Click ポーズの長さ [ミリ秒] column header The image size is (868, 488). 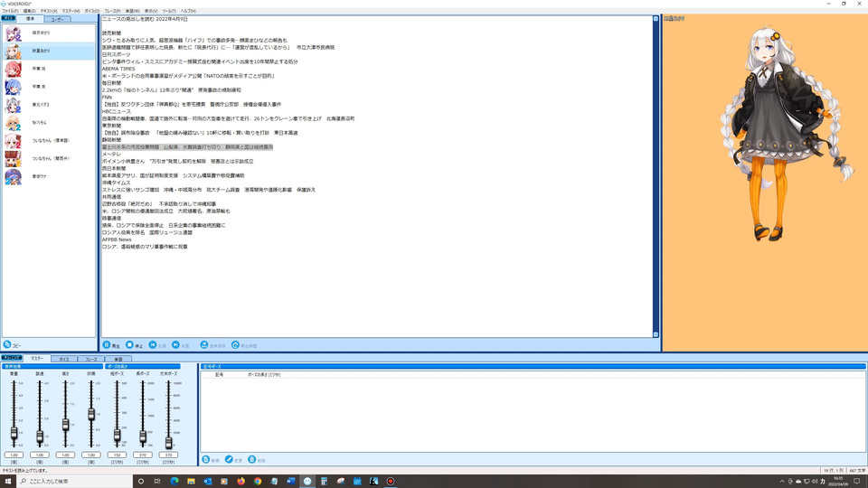coord(264,374)
